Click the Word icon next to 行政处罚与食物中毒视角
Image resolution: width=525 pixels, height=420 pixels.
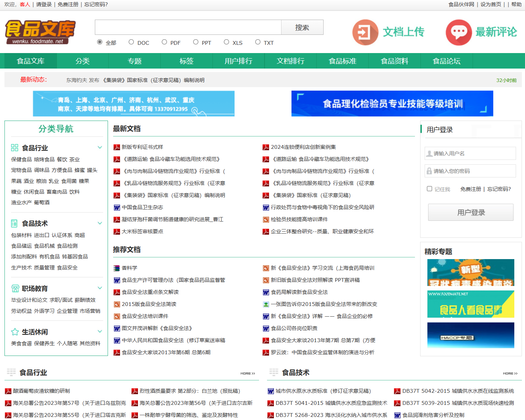coord(266,207)
